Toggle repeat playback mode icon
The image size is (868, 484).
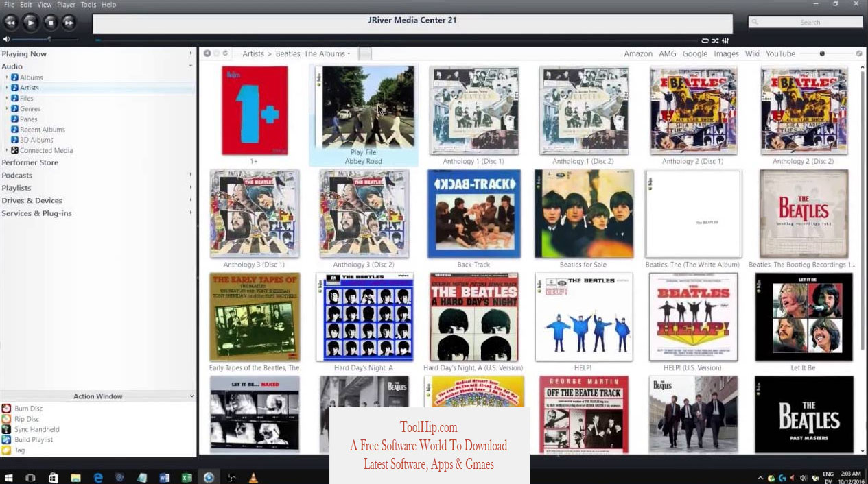705,40
